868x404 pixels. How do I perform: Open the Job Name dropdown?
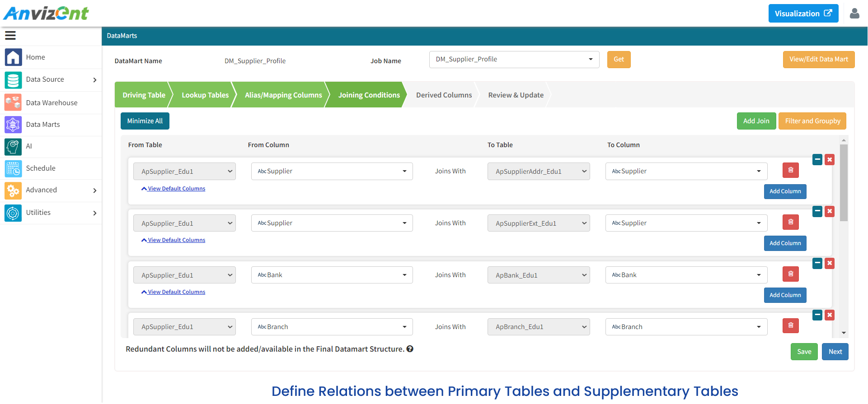click(514, 60)
